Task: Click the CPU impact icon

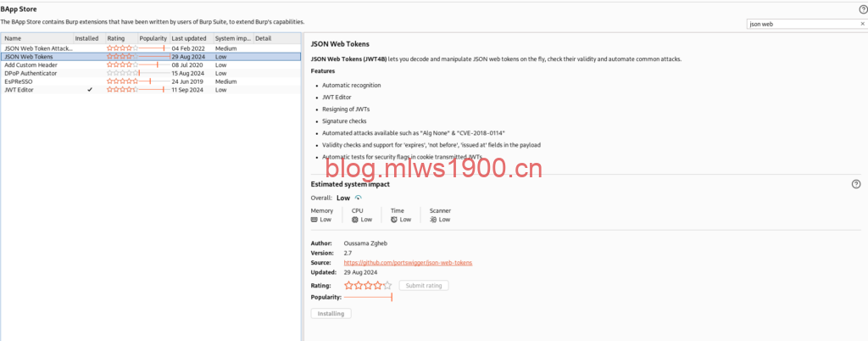Action: click(355, 219)
